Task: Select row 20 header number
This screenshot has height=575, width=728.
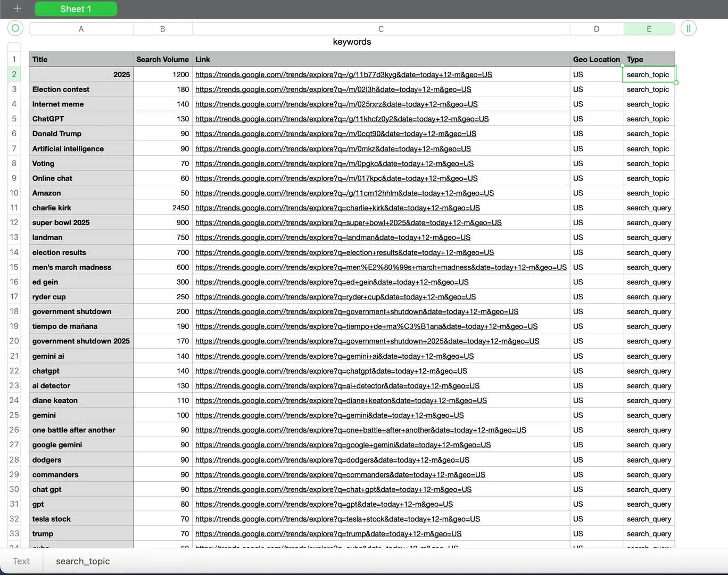Action: pyautogui.click(x=14, y=341)
